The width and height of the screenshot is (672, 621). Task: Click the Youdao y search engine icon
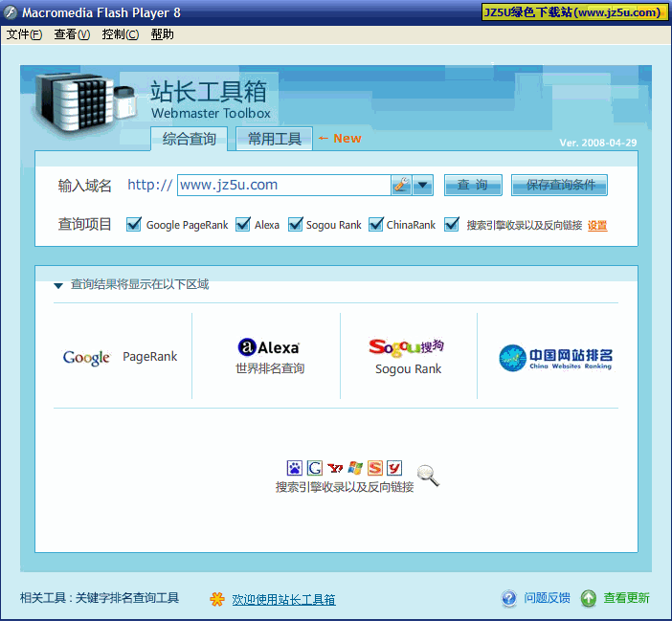tap(394, 468)
